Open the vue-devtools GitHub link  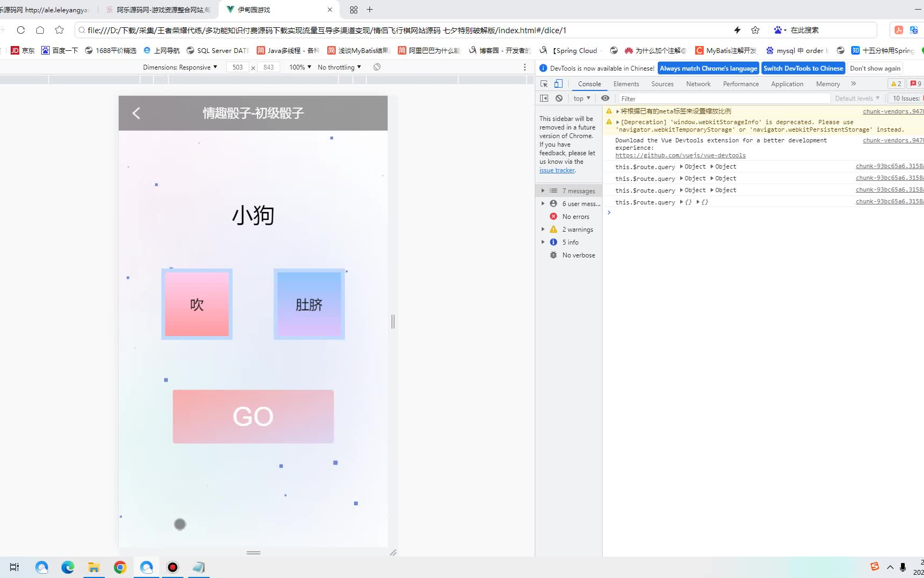click(x=680, y=155)
